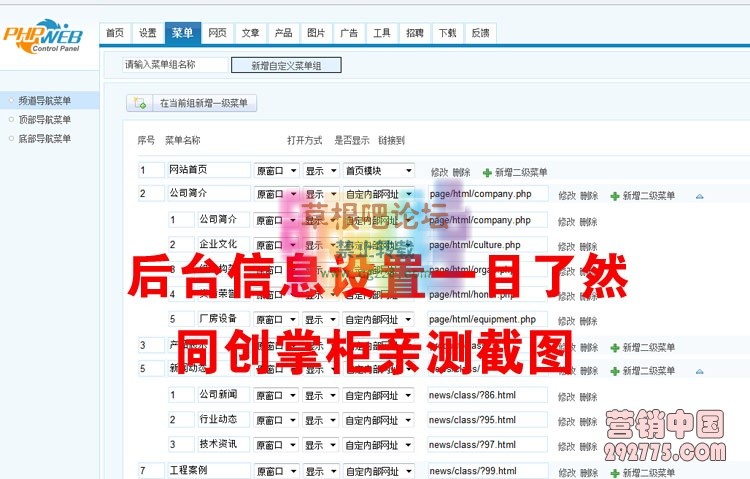Edit order number field of 网站首页 row

[x=151, y=170]
